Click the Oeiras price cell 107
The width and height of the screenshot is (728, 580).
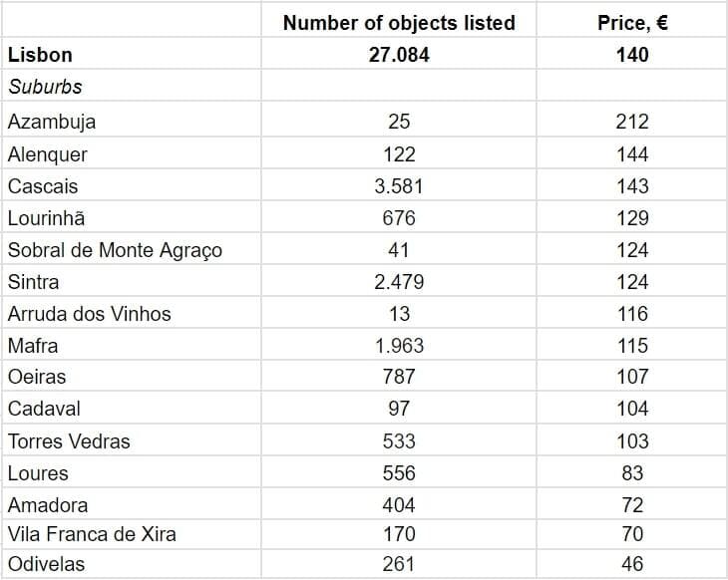(x=632, y=377)
